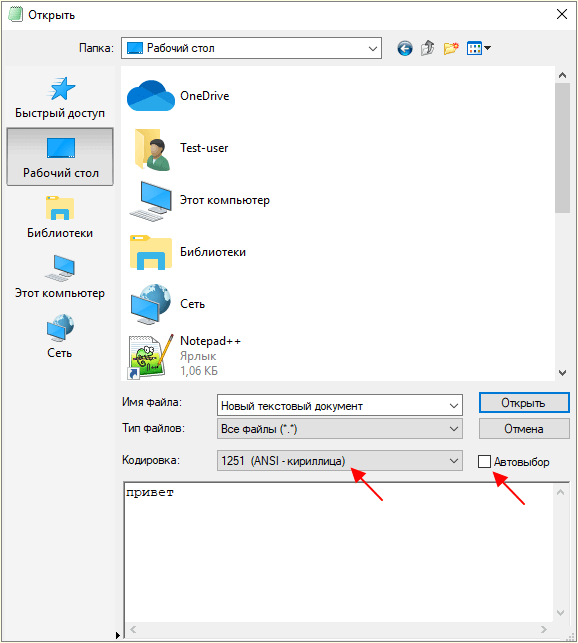The width and height of the screenshot is (578, 643).
Task: Select the Notepad++ shortcut in file list
Action: (x=184, y=356)
